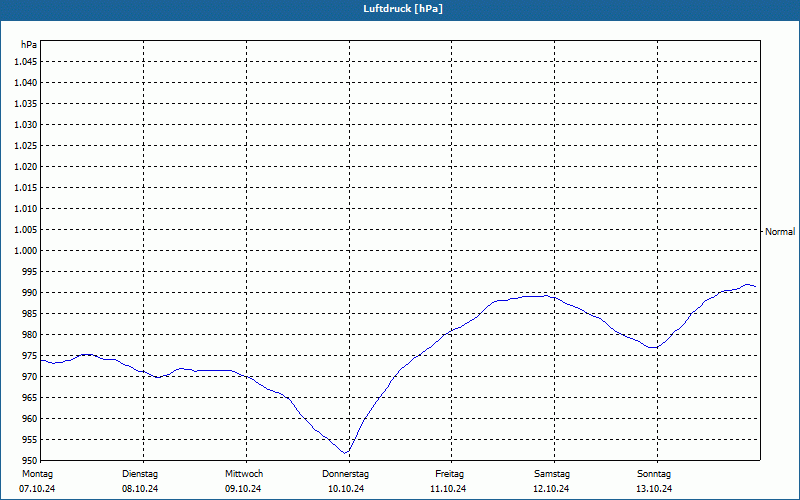800x500 pixels.
Task: Click the date 13.10.24
Action: pyautogui.click(x=654, y=489)
